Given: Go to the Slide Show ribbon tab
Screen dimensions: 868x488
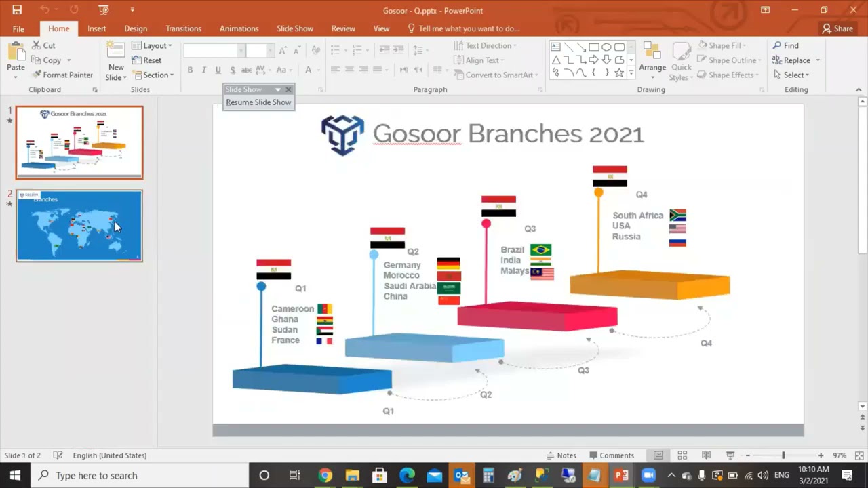Looking at the screenshot, I should point(295,28).
